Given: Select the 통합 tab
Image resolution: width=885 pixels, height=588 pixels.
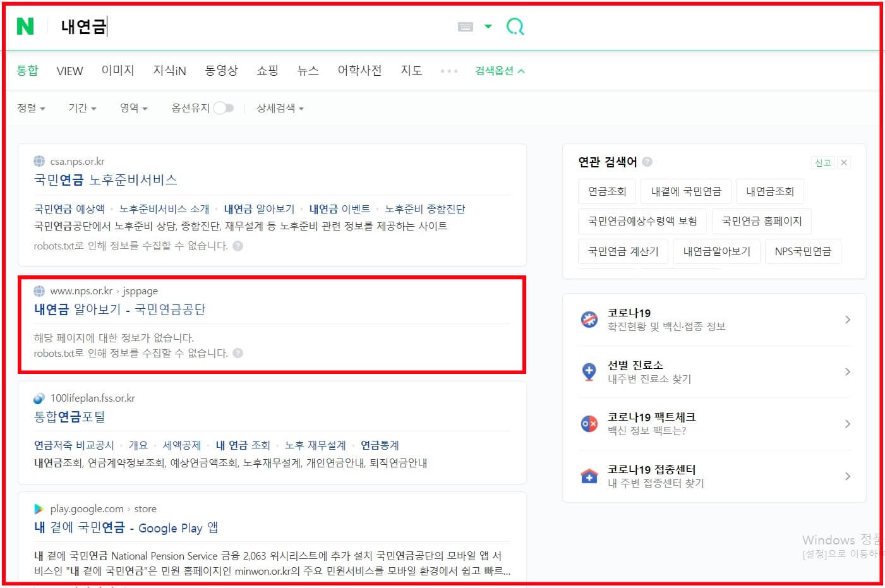Looking at the screenshot, I should (27, 70).
